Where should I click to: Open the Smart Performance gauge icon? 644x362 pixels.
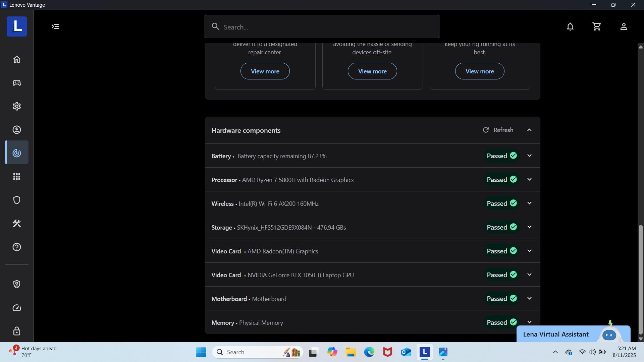coord(17,308)
